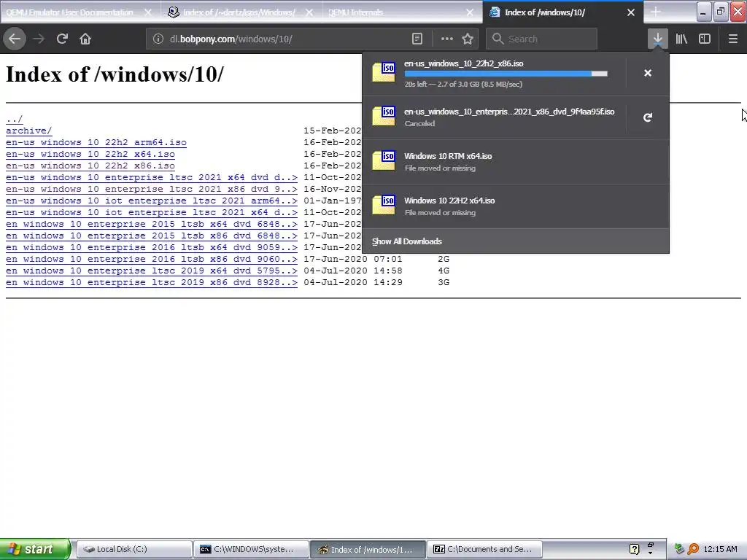747x560 pixels.
Task: Click the download progress bar of 22h2_x86.iso
Action: click(x=506, y=74)
